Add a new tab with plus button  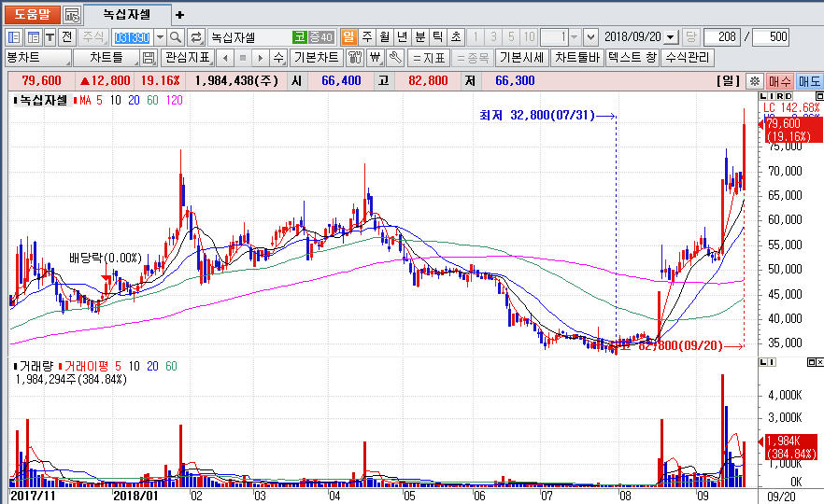[x=180, y=15]
